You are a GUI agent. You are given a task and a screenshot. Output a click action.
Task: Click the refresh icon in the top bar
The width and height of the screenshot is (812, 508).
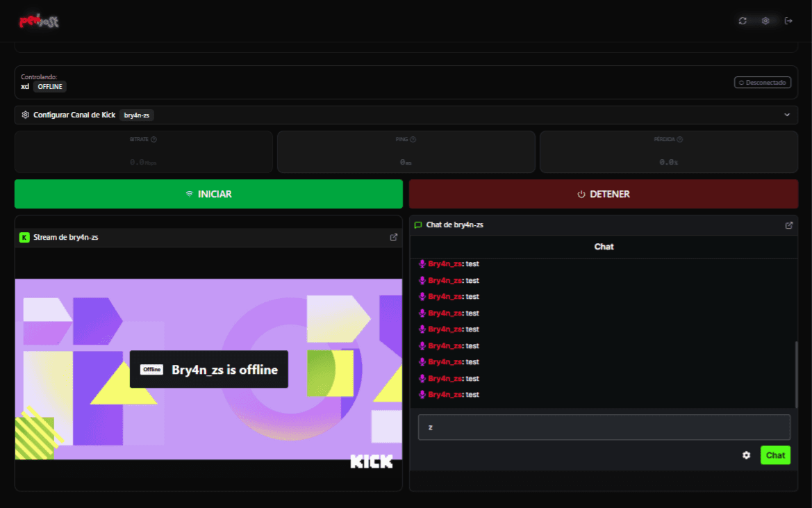click(x=743, y=20)
